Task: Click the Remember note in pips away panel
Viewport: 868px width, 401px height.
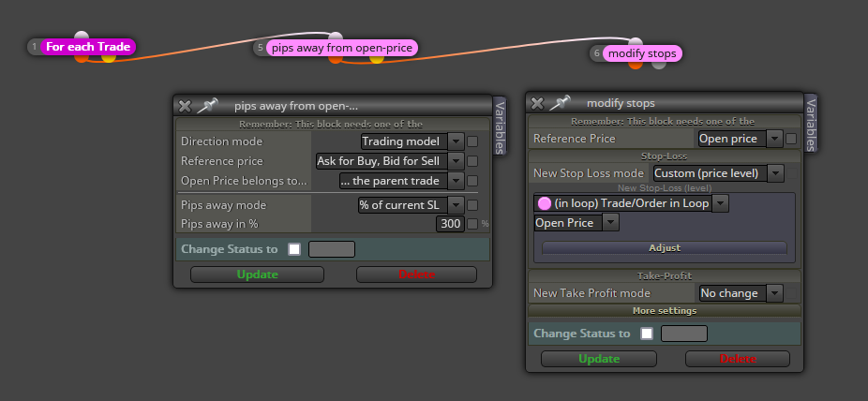Action: pyautogui.click(x=331, y=125)
